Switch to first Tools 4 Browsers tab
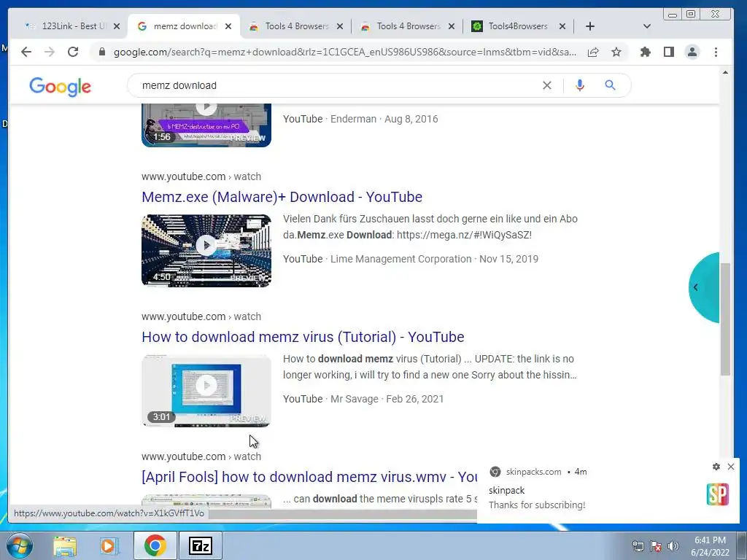The width and height of the screenshot is (747, 560). coord(290,26)
